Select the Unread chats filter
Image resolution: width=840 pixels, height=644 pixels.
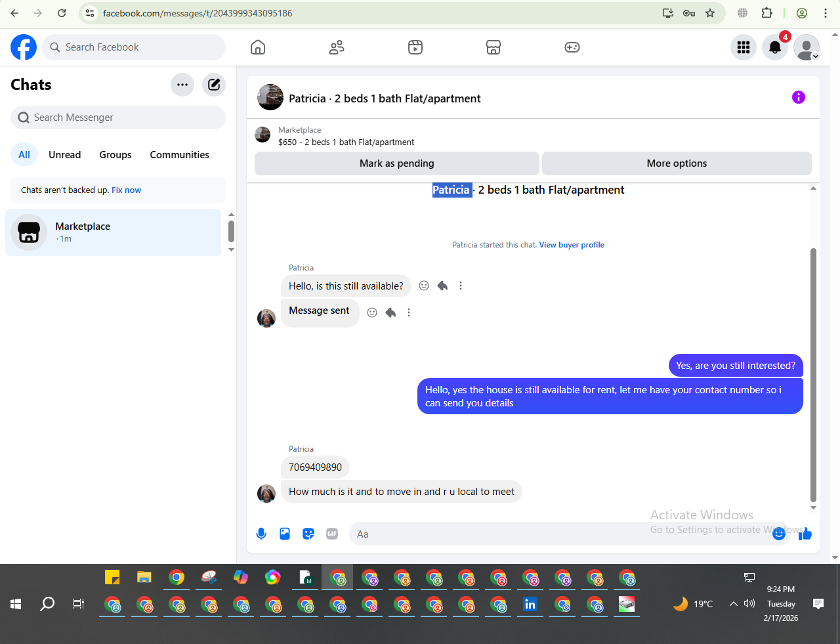click(65, 155)
